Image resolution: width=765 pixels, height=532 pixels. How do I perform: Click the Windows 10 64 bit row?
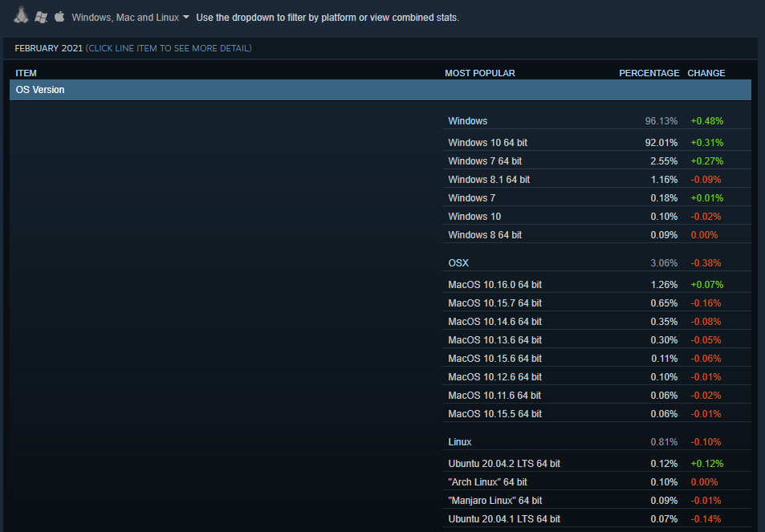(x=596, y=142)
